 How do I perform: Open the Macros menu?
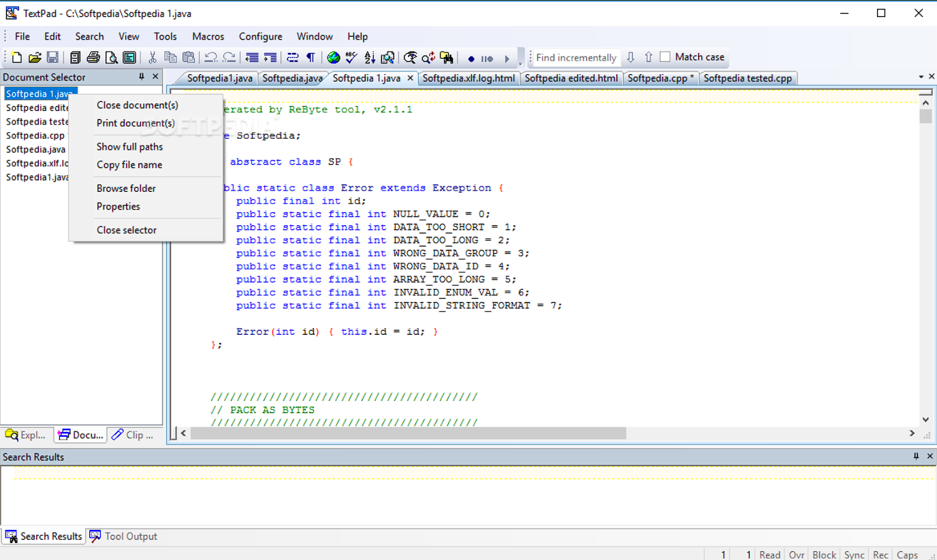[x=208, y=37]
